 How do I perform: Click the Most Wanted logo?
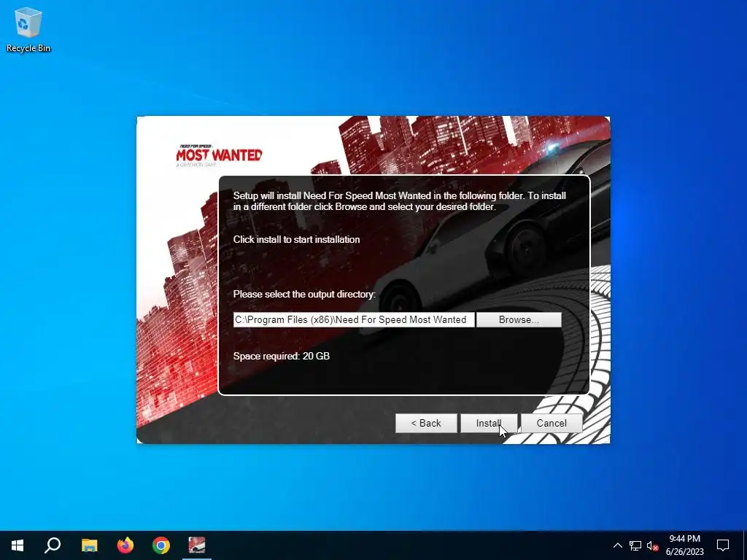pos(219,155)
